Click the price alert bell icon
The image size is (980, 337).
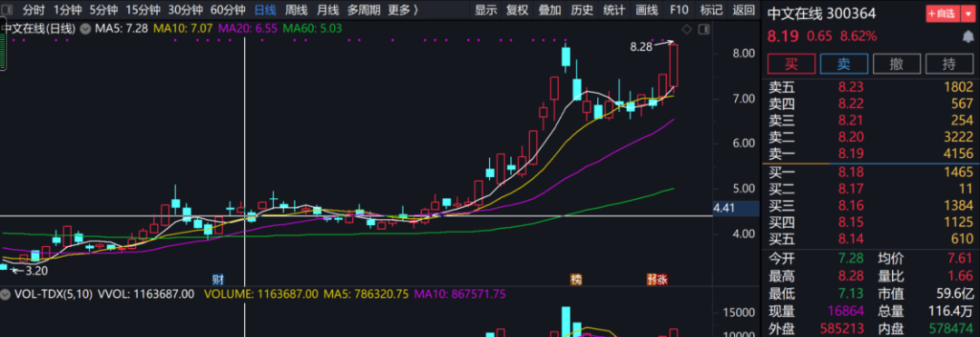tap(967, 36)
